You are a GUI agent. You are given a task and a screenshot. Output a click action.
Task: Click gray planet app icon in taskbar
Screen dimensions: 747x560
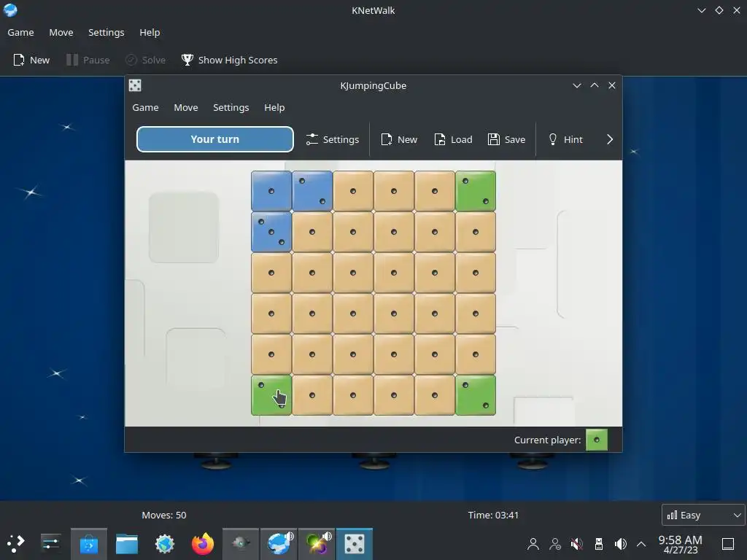pyautogui.click(x=241, y=544)
